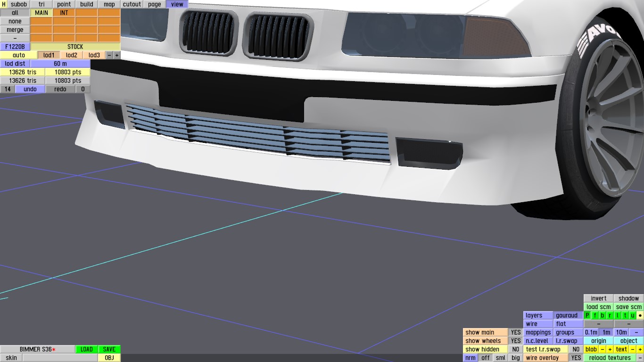
Task: Open the cutout mode tab
Action: pos(132,4)
